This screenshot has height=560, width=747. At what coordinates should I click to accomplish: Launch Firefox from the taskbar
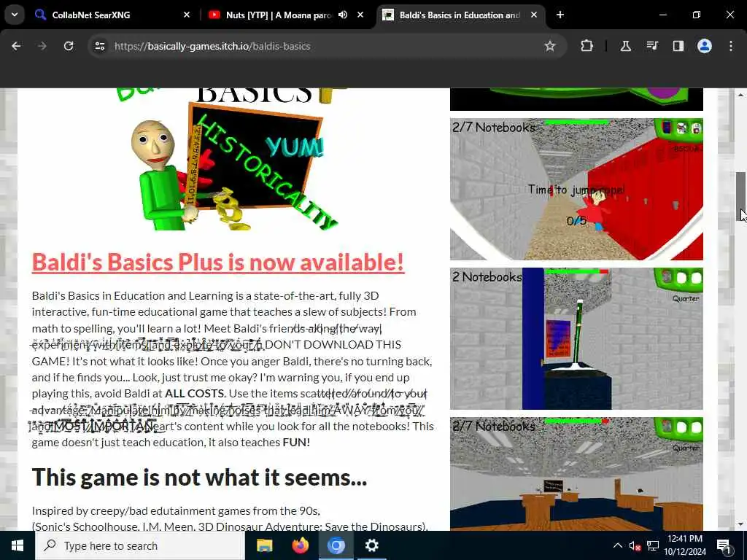[x=300, y=545]
